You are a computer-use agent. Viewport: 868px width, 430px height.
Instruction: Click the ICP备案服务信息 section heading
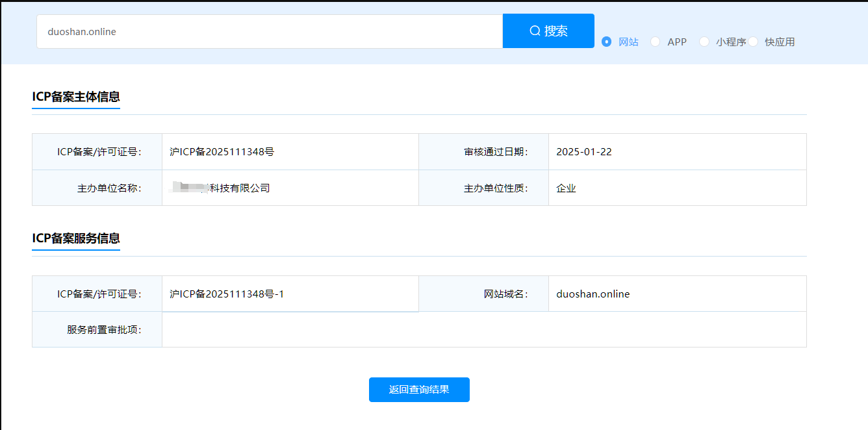[x=76, y=238]
